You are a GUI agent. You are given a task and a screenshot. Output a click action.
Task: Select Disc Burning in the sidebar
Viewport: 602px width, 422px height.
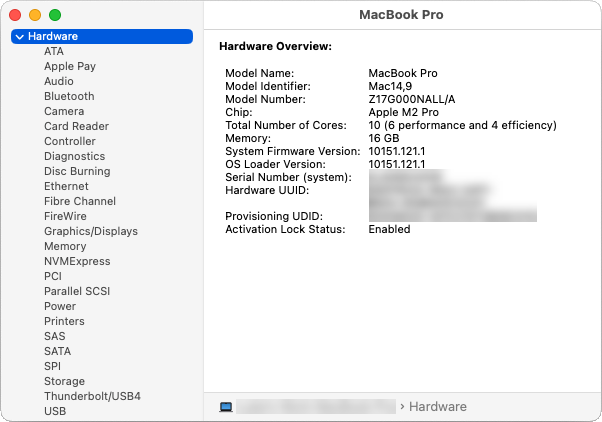[77, 171]
